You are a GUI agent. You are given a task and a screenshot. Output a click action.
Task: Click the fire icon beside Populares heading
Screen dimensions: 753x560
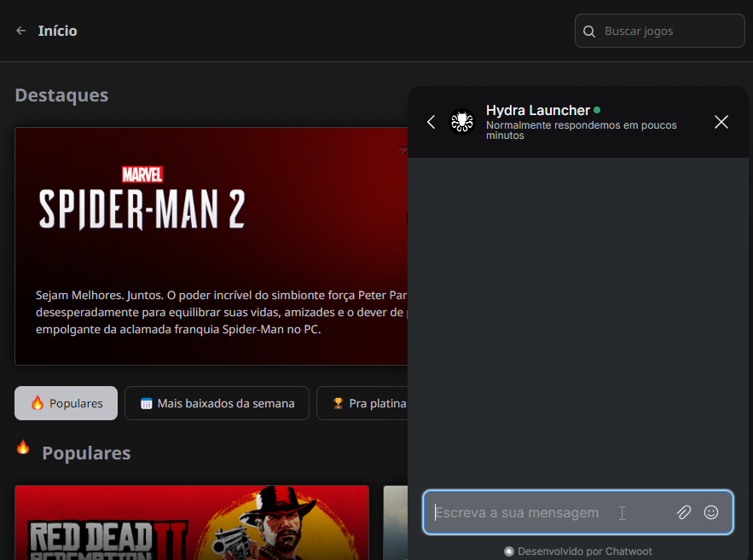pos(23,447)
